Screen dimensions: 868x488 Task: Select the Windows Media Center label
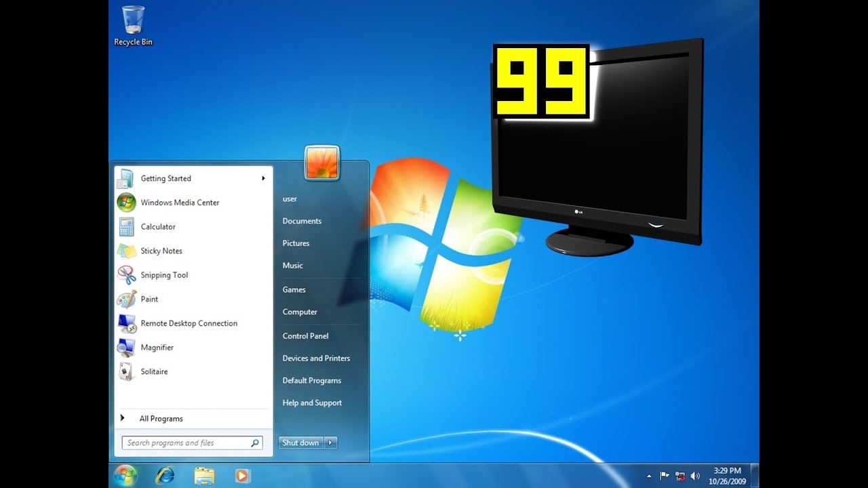click(180, 203)
